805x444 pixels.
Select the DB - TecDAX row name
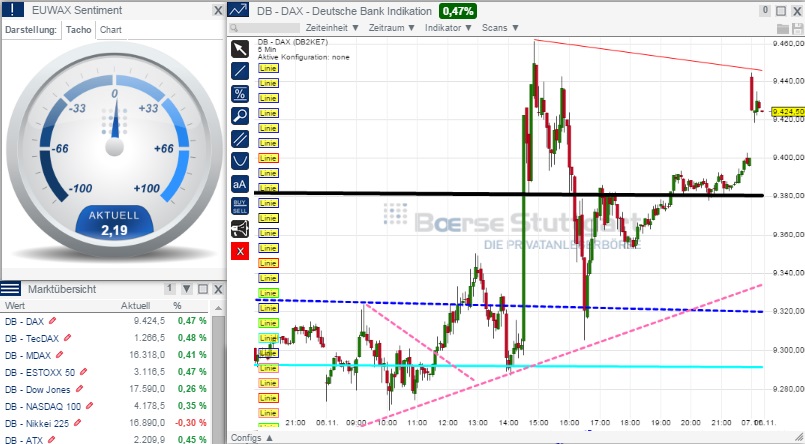pyautogui.click(x=32, y=338)
